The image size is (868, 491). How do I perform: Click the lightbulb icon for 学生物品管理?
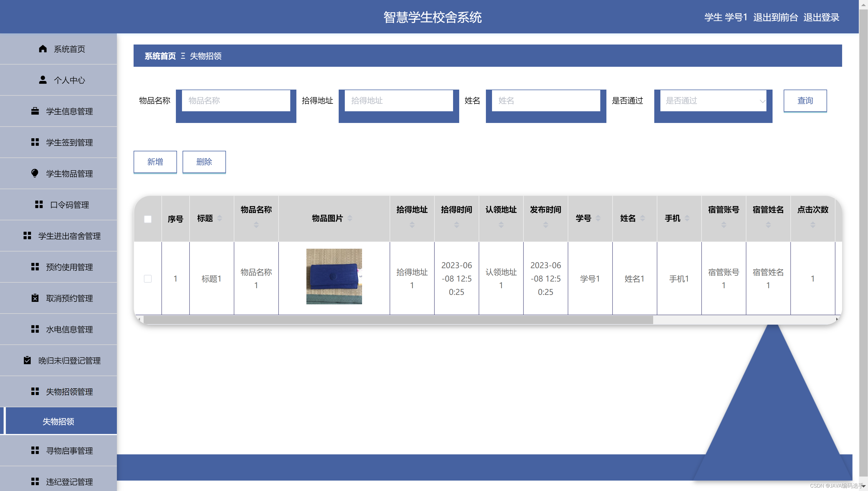(35, 173)
